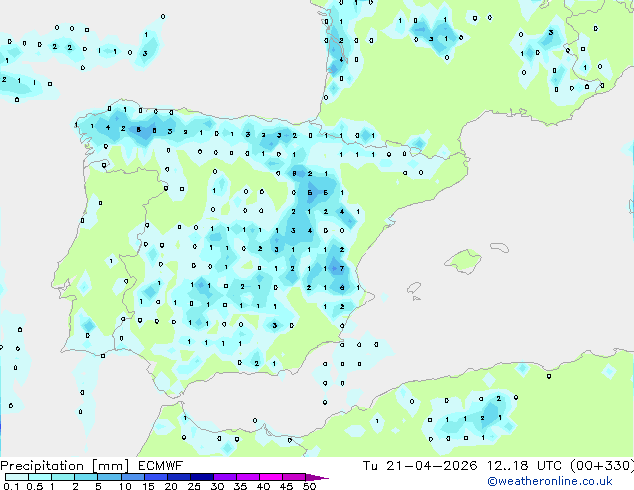Click the 'Precipitation [mm]' title label
634x490 pixels.
pos(64,466)
